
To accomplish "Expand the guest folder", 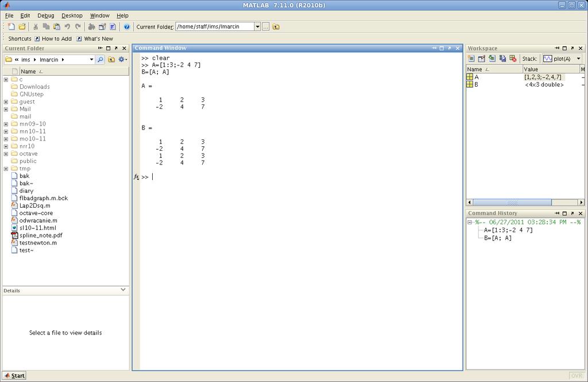I will point(6,102).
